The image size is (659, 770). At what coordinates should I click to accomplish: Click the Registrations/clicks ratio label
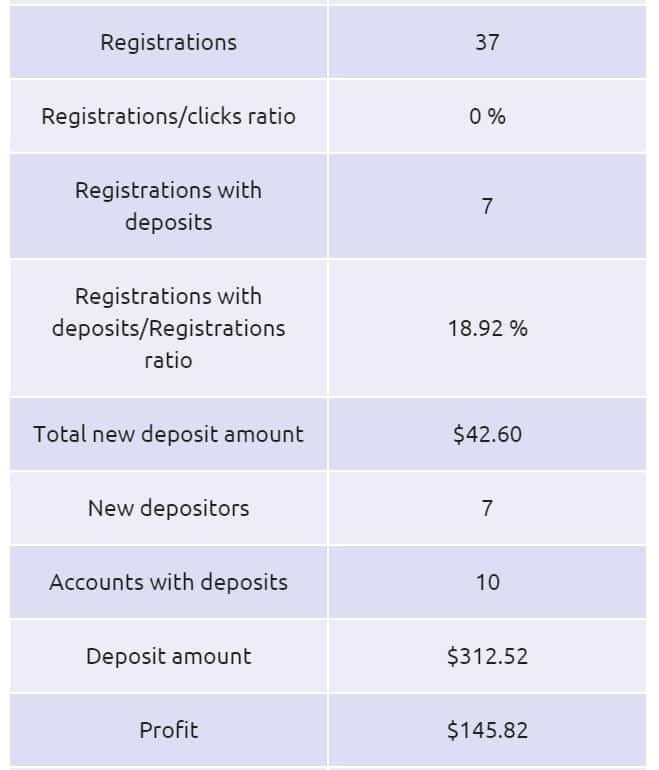[x=168, y=116]
